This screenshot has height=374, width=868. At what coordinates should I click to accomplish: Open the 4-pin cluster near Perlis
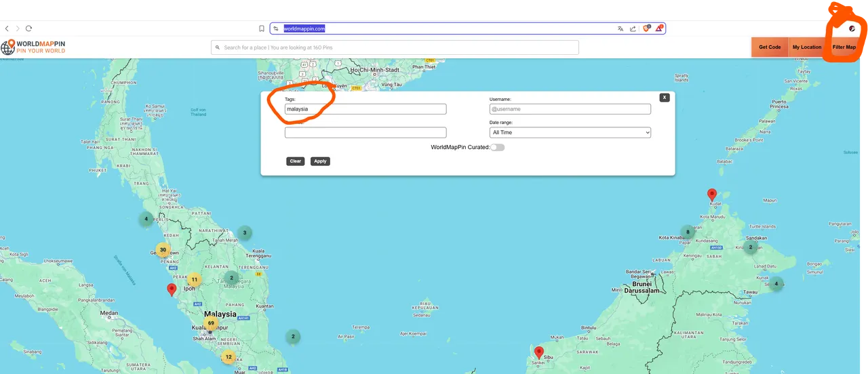[x=146, y=219]
